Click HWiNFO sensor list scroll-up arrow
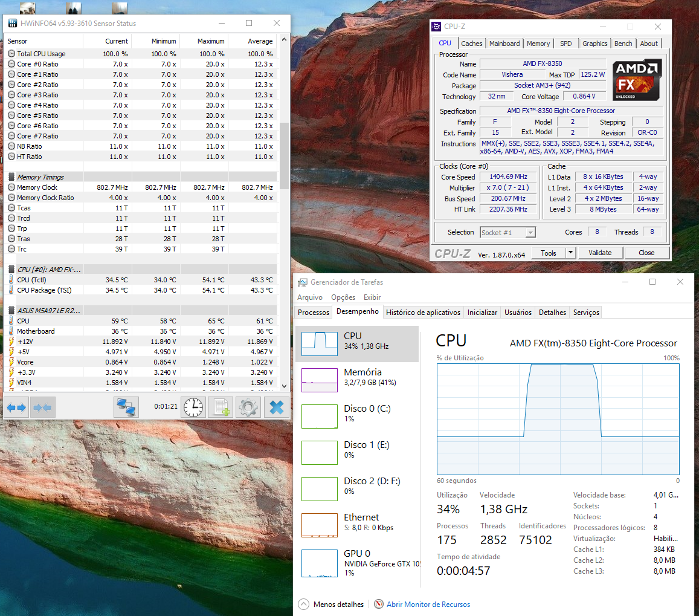The image size is (699, 616). [284, 40]
